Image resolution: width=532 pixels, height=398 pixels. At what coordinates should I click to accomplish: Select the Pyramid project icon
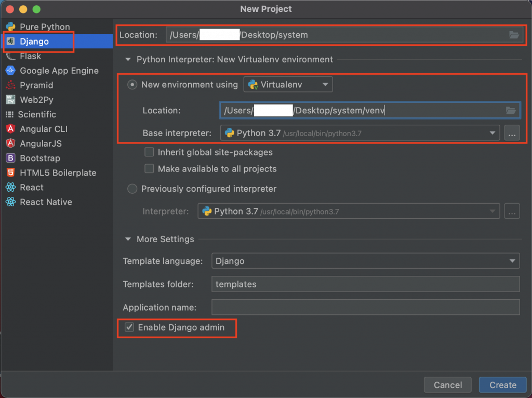[10, 85]
